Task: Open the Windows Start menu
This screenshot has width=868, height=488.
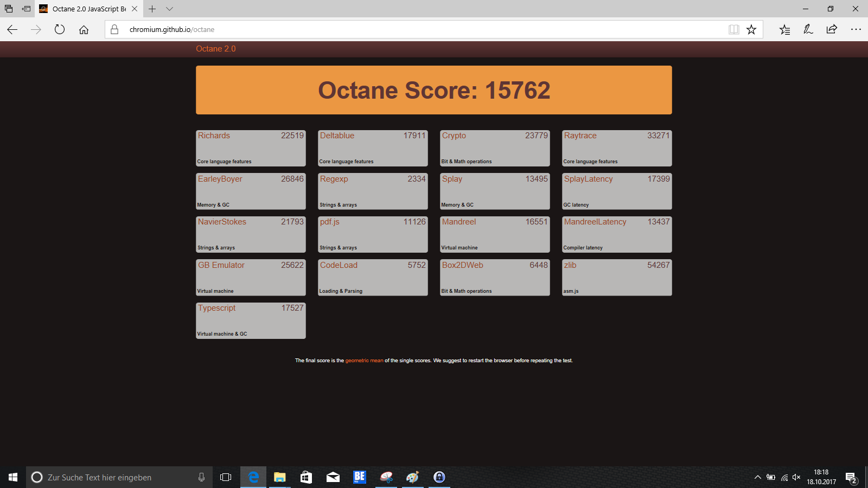Action: tap(13, 477)
